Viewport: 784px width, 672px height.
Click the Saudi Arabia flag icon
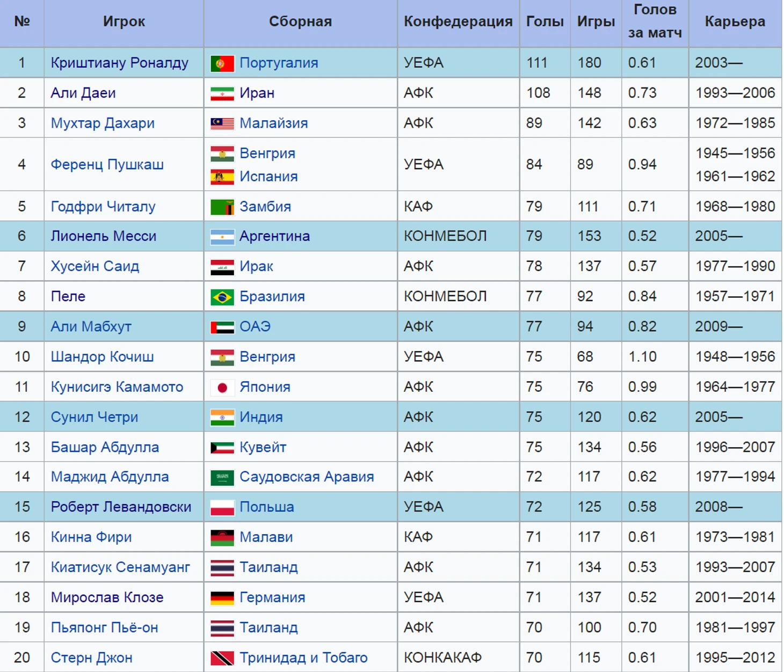pyautogui.click(x=222, y=477)
